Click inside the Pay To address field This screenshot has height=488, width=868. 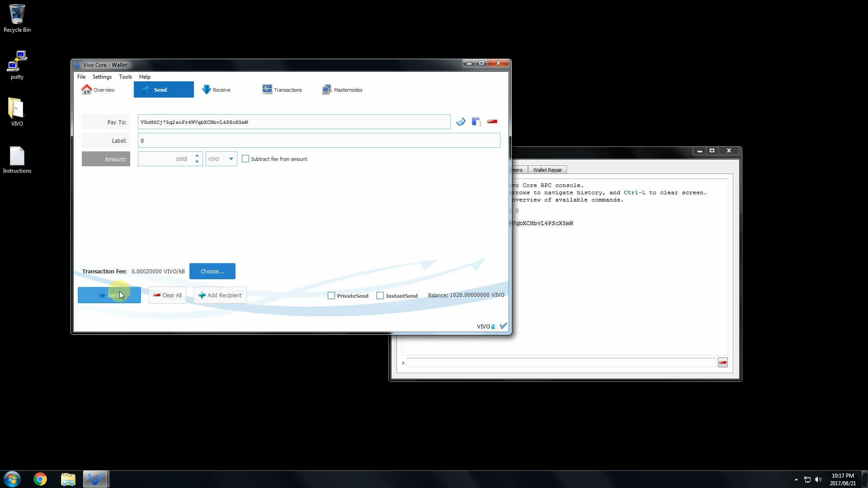(293, 122)
